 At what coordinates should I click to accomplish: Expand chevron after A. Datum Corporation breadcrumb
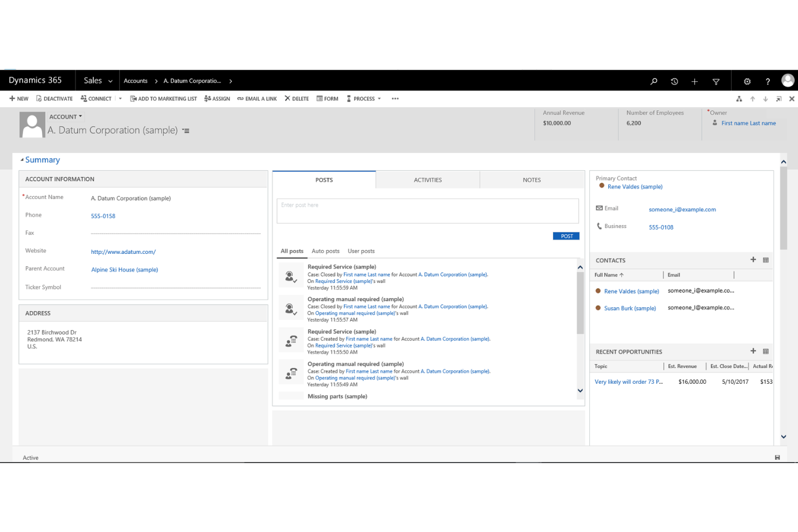point(231,81)
